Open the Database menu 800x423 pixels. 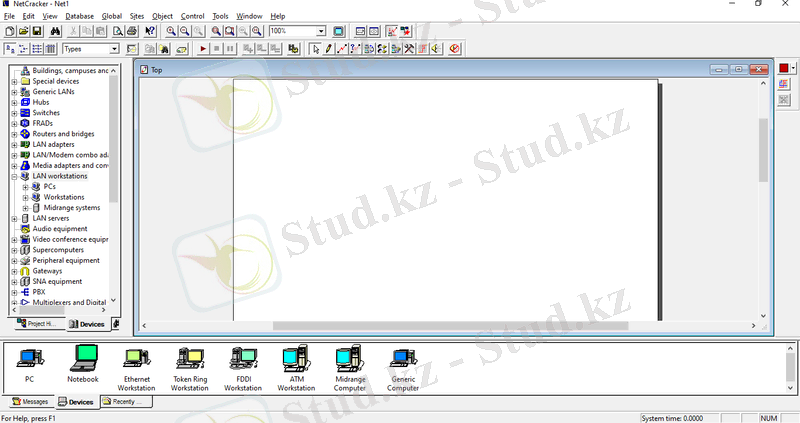pos(80,16)
